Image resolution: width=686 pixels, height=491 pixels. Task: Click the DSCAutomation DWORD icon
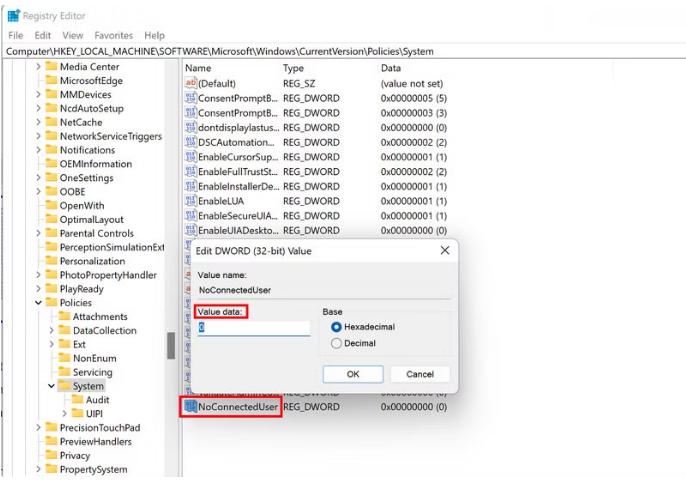[x=191, y=142]
